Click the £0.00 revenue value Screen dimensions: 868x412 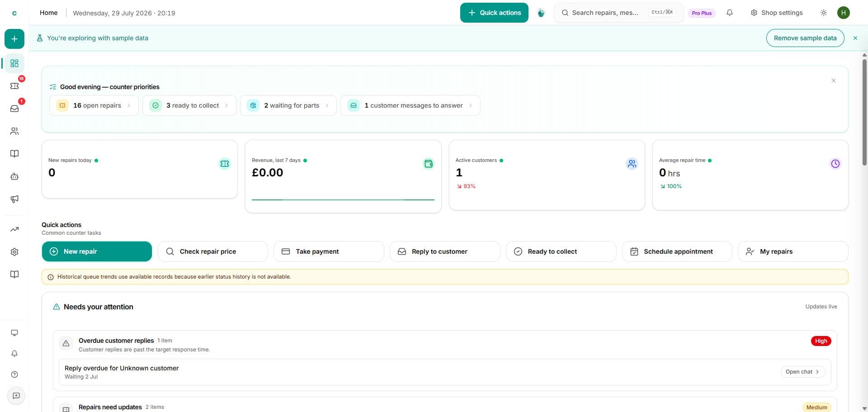(x=268, y=173)
